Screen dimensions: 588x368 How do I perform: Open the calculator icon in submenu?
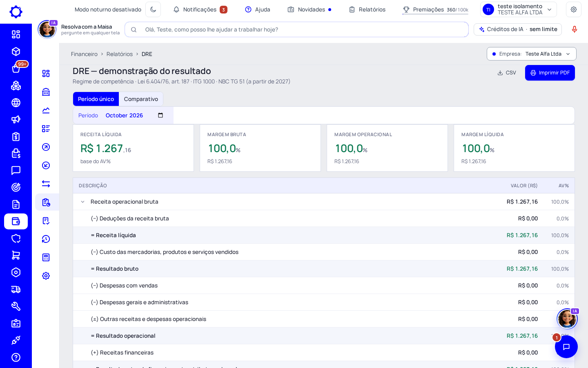(x=46, y=257)
